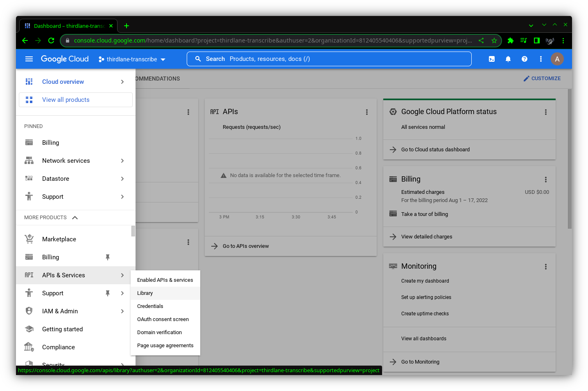Select Page usage agreements submenu item

[165, 346]
